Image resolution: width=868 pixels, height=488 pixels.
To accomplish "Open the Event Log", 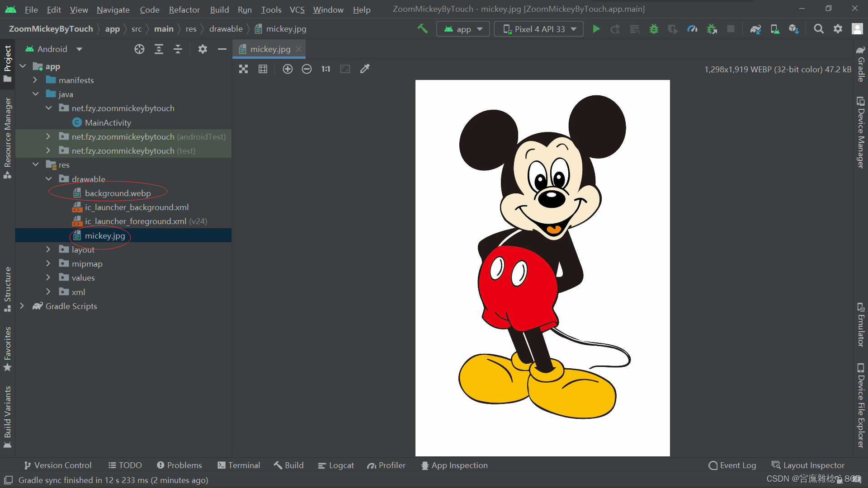I will coord(732,465).
